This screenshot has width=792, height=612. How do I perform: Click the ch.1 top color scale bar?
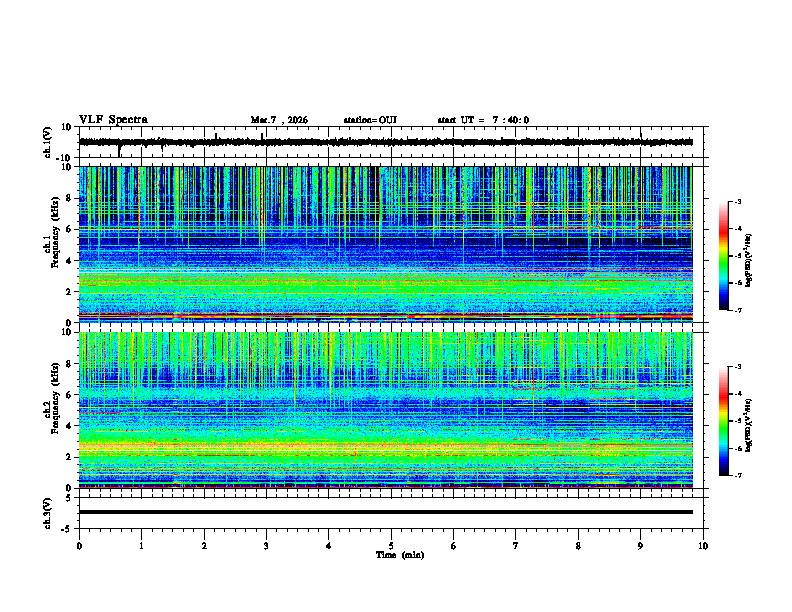pos(724,256)
